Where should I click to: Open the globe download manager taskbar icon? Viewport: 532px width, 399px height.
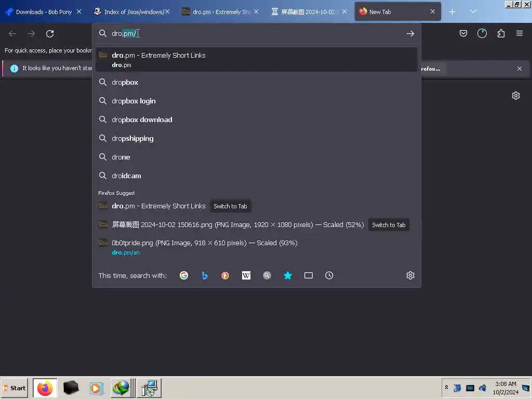121,388
